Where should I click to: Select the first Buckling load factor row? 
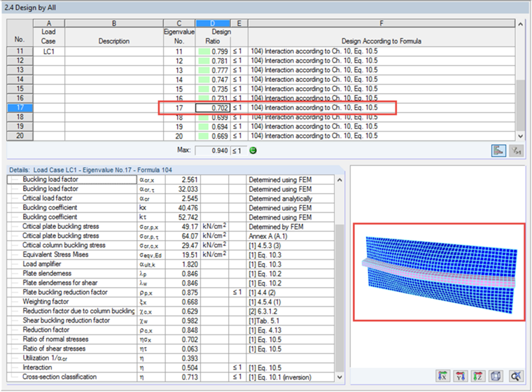click(x=171, y=179)
